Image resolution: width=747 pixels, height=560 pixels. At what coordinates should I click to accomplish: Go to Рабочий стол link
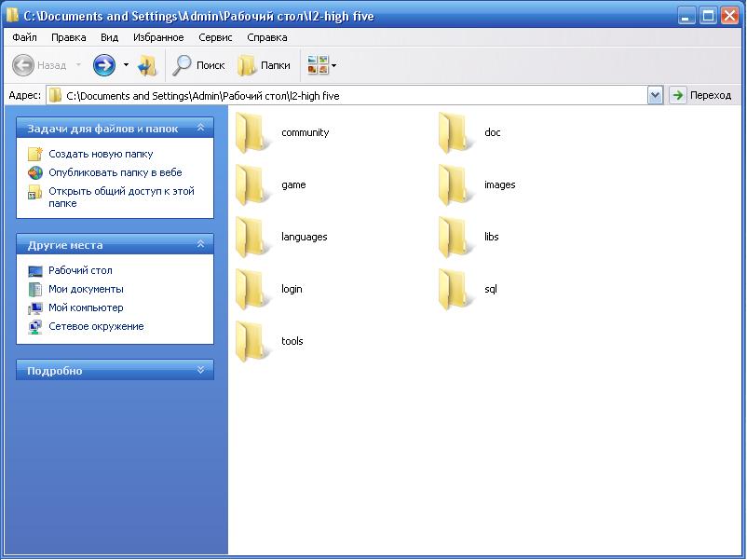click(80, 271)
